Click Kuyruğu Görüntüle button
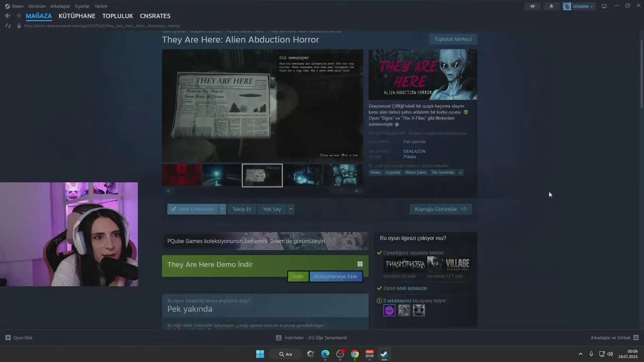The image size is (644, 362). [440, 209]
